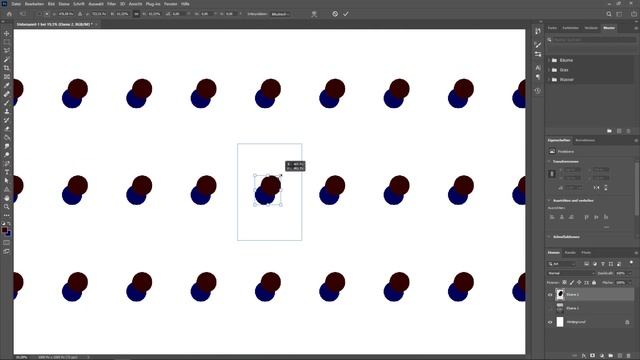Show the Ebene 1 layer
Screen dimensions: 640x360
[x=550, y=308]
